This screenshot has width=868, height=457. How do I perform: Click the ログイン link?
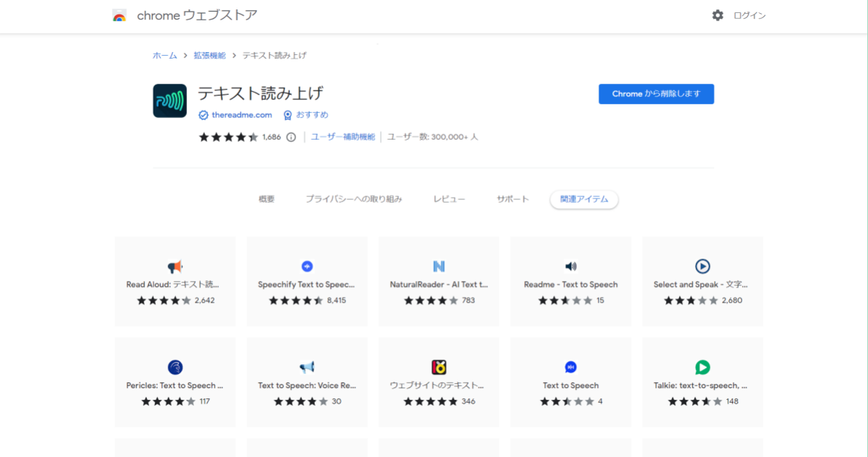pos(749,15)
